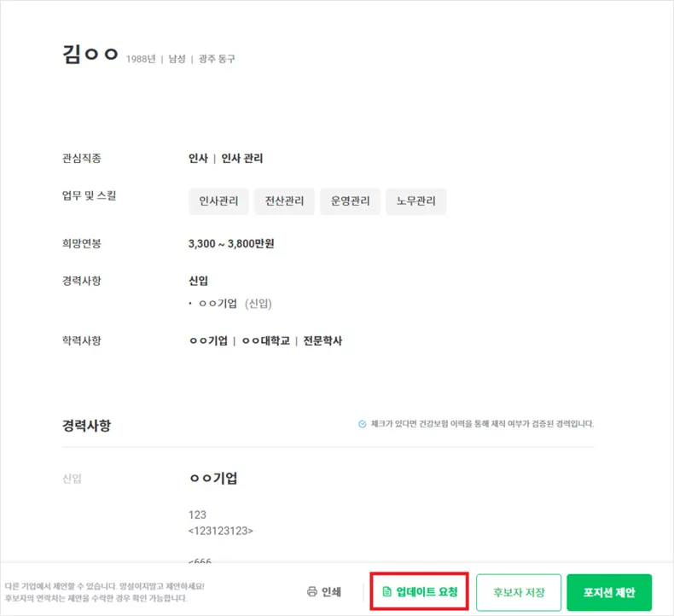
Task: Click the 전문학사 degree text
Action: [322, 340]
